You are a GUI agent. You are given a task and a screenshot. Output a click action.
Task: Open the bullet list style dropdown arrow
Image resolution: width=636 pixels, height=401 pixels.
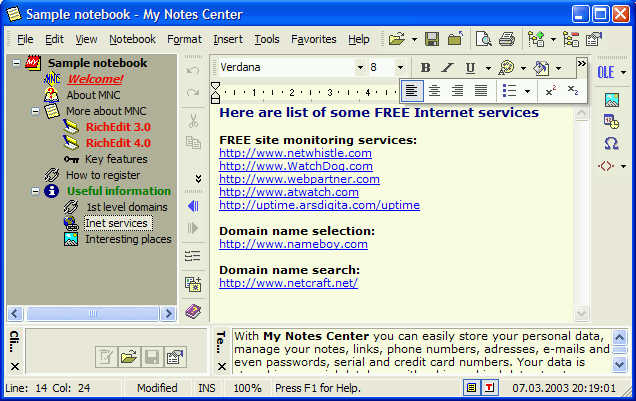pyautogui.click(x=527, y=91)
